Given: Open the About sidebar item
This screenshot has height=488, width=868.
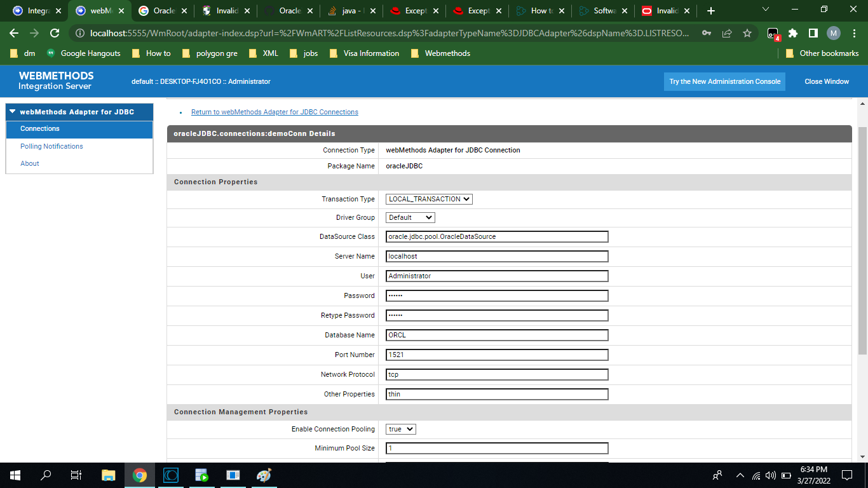Looking at the screenshot, I should (30, 163).
